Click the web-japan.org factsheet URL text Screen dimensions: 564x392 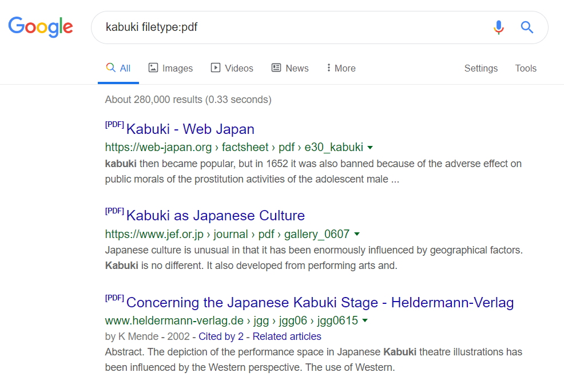234,147
